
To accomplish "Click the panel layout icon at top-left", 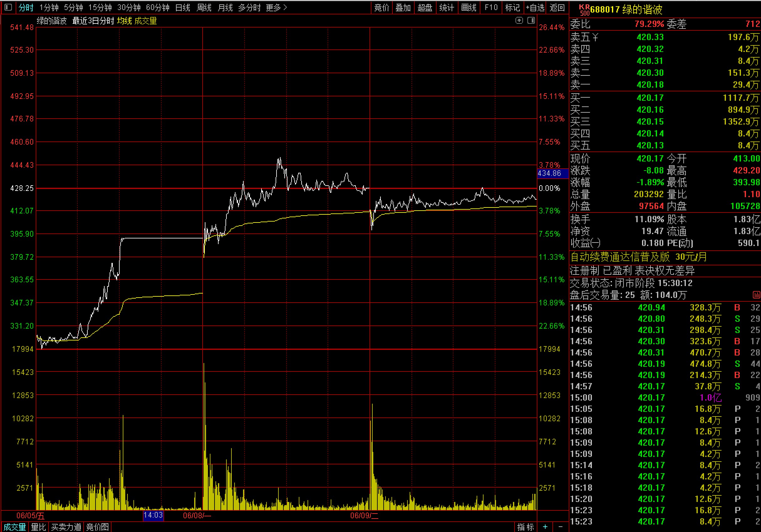I will [8, 7].
